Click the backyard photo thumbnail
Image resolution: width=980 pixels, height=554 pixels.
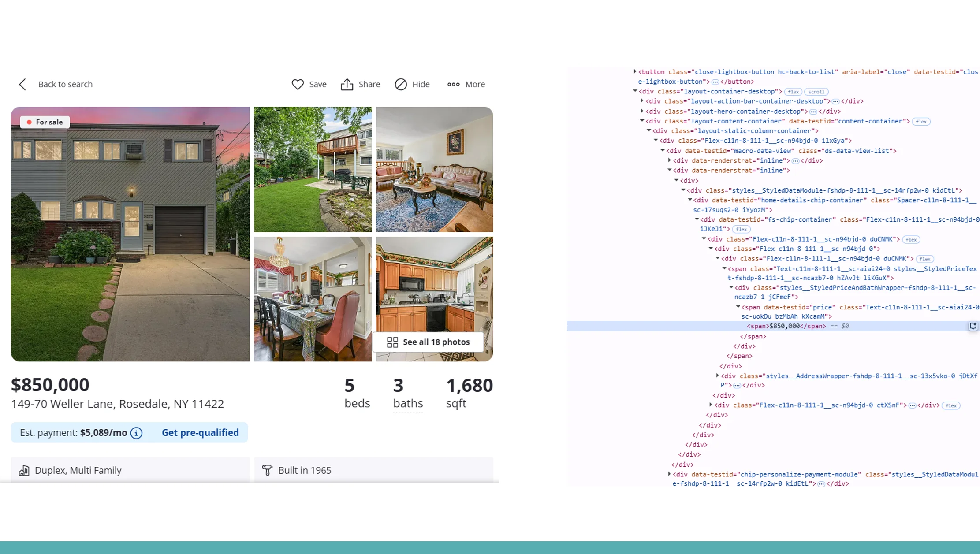click(313, 169)
